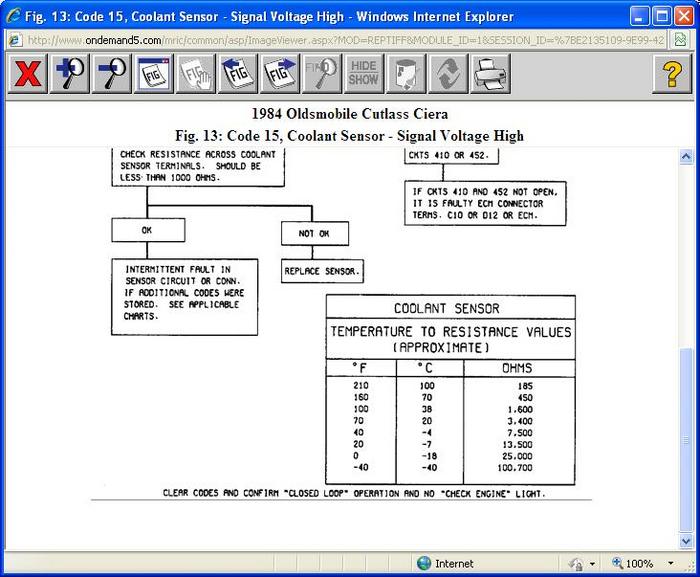The image size is (700, 577).
Task: Click the zoom out magnifier icon
Action: pos(112,74)
